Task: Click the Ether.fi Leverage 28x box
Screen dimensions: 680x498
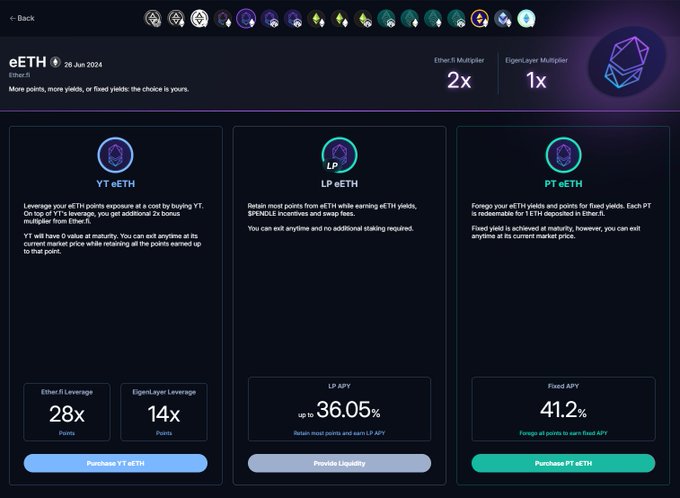Action: 67,412
